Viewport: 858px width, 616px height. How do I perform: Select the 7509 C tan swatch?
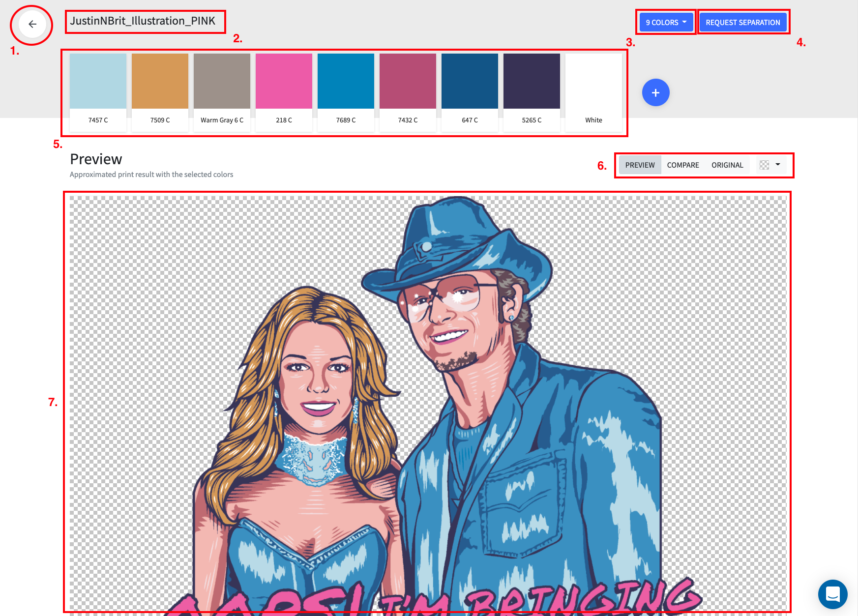point(160,92)
